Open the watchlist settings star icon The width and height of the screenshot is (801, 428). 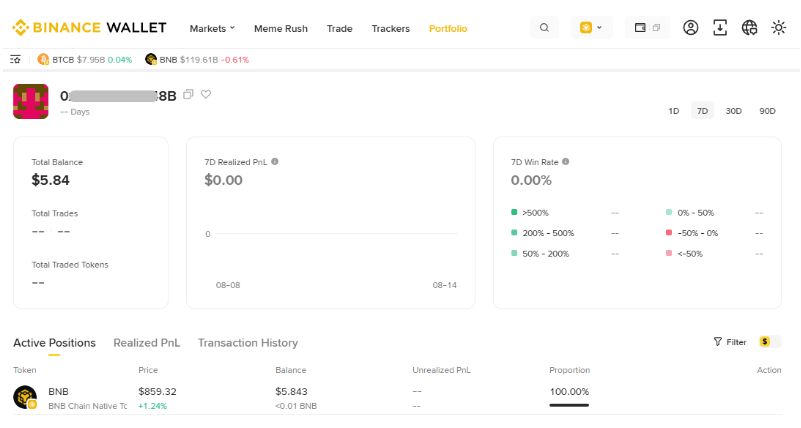(15, 60)
